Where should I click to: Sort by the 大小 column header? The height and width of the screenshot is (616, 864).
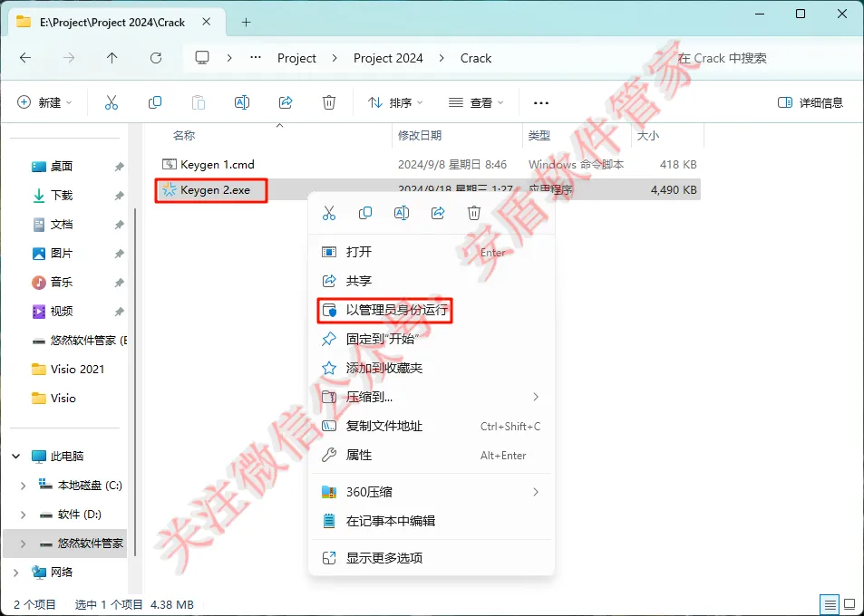(x=648, y=135)
